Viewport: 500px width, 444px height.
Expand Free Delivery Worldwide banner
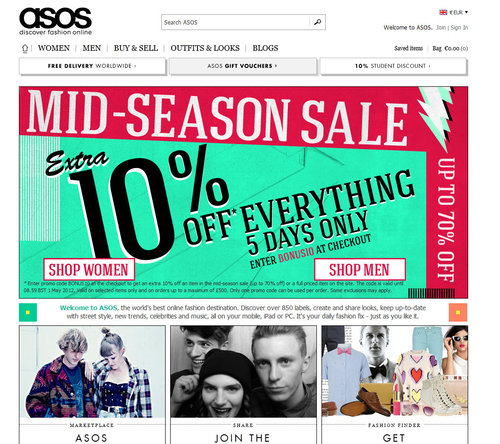(92, 66)
